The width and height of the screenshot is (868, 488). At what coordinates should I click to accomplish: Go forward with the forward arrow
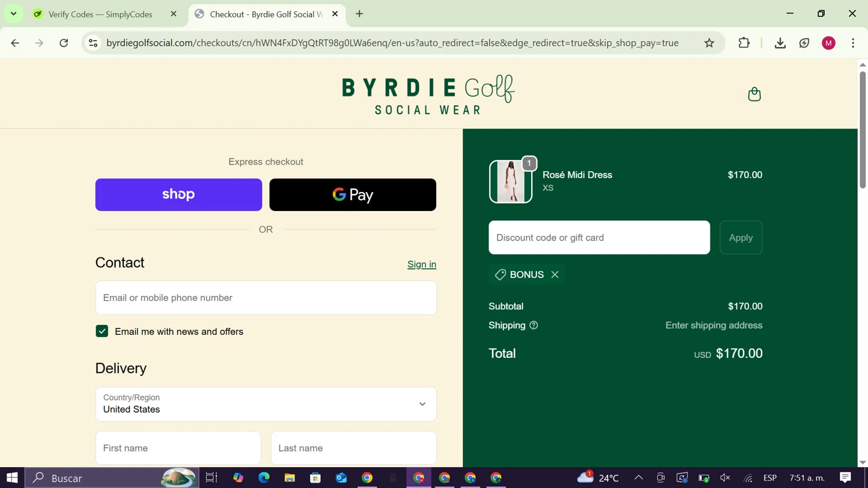[39, 43]
